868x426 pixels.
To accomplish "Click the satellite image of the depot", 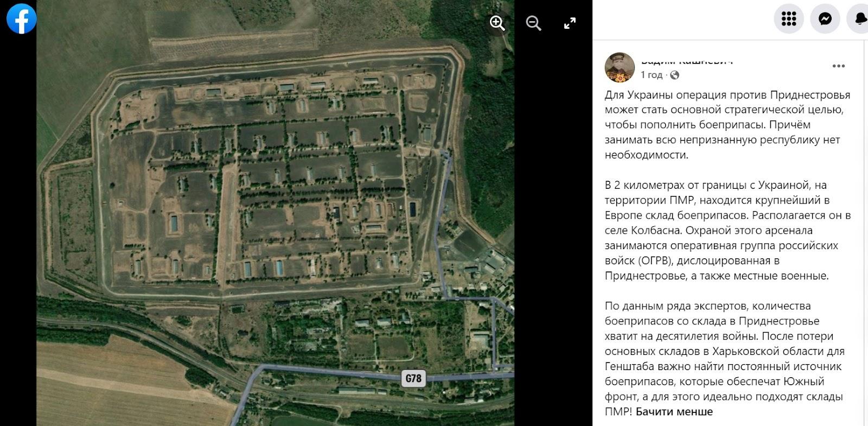I will pyautogui.click(x=276, y=213).
